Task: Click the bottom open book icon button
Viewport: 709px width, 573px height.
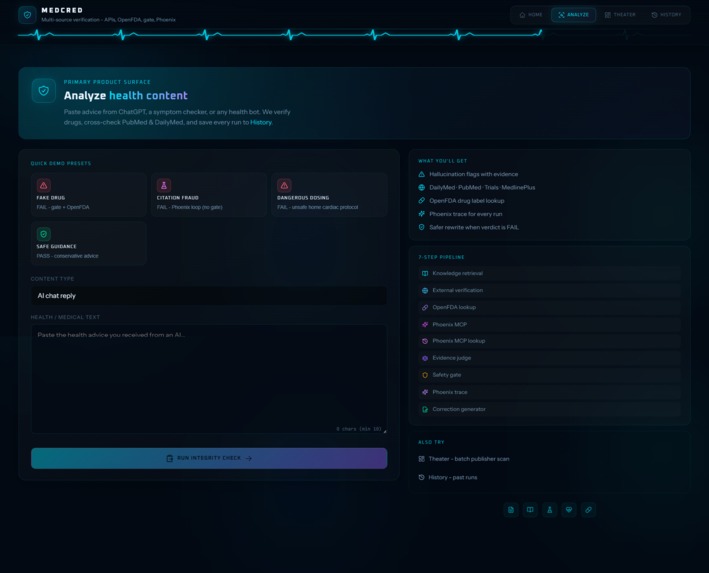Action: [x=530, y=510]
